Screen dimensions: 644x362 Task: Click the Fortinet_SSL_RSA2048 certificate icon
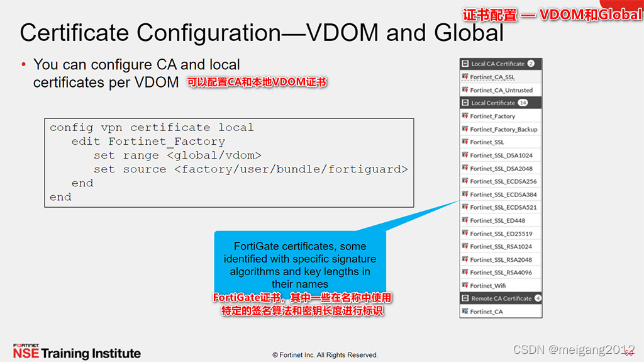(x=465, y=259)
